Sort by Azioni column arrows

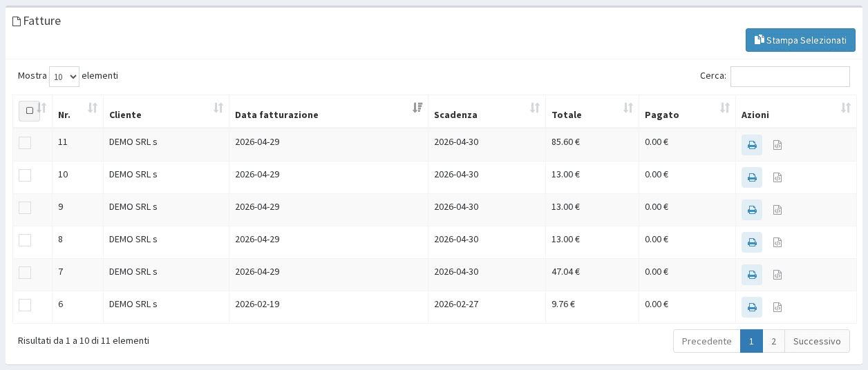click(846, 108)
